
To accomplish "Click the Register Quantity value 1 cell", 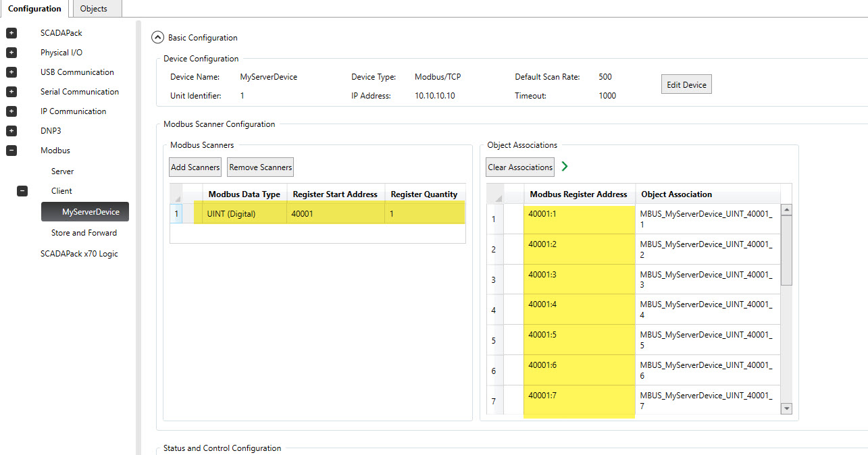I will tap(425, 213).
